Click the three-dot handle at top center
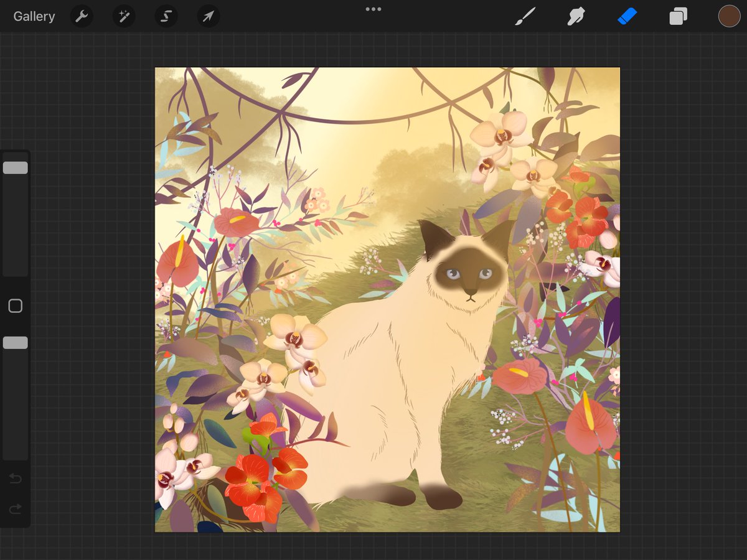Screen dimensions: 747x560 [x=374, y=9]
